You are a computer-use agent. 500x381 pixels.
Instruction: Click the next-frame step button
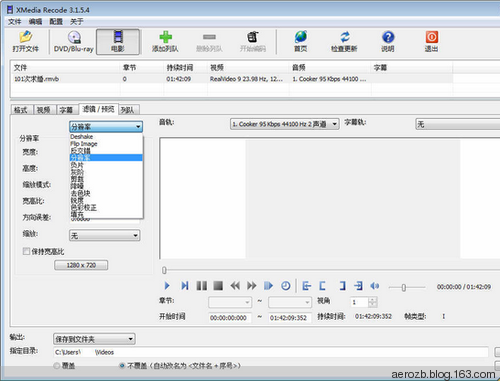tap(185, 286)
